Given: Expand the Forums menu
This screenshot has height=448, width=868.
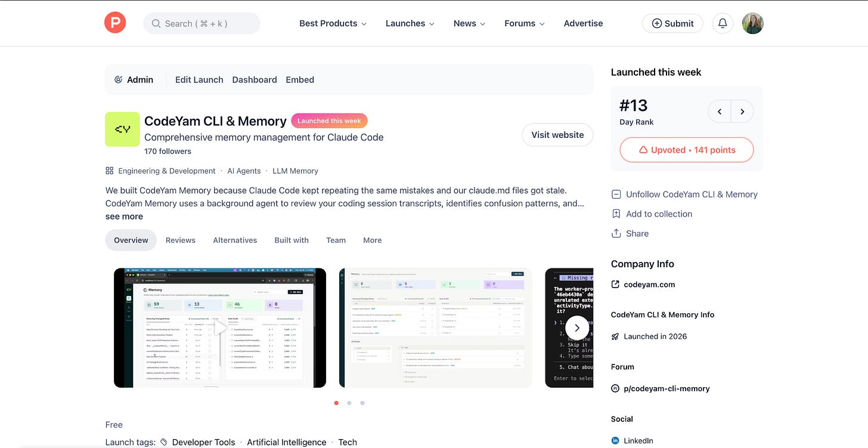Looking at the screenshot, I should (x=525, y=23).
